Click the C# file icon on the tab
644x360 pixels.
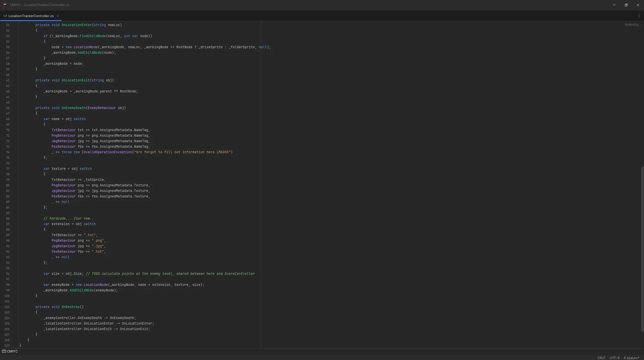(x=5, y=16)
